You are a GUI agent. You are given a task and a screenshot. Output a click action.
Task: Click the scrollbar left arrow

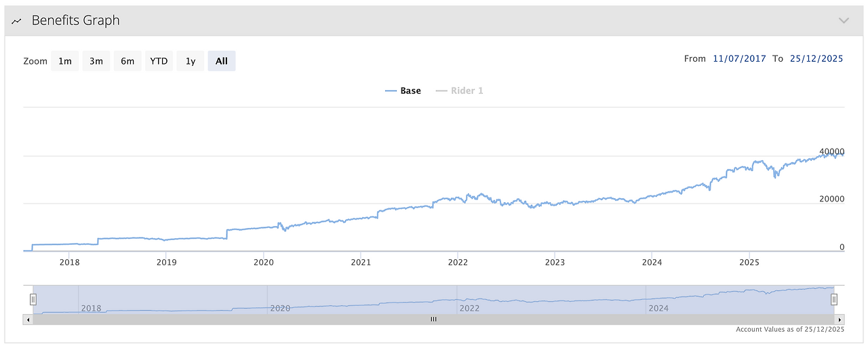click(x=28, y=319)
